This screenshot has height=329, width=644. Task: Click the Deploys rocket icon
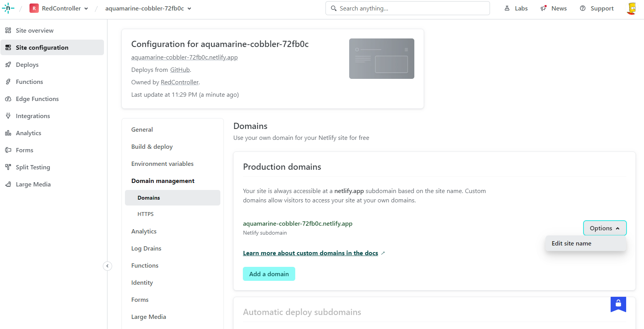coord(8,64)
